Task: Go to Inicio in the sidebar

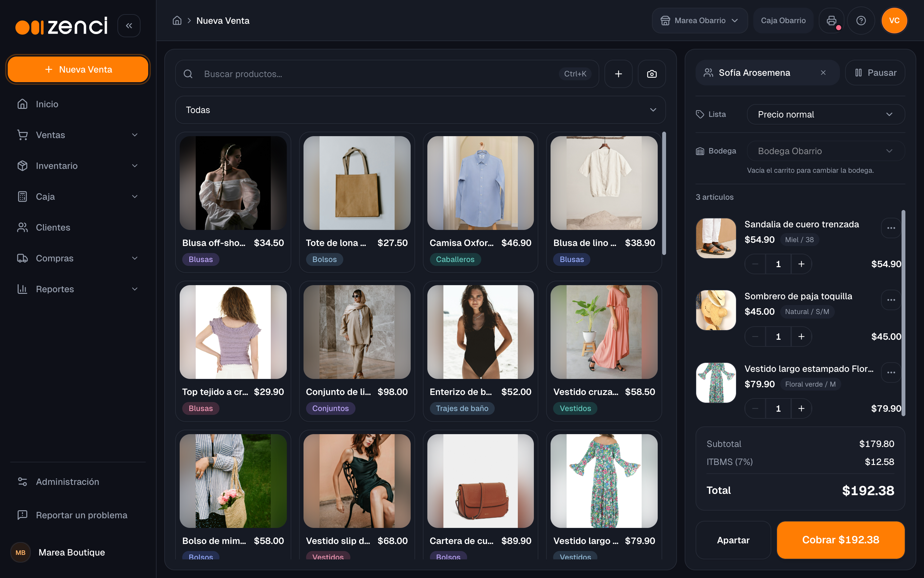Action: 78,104
